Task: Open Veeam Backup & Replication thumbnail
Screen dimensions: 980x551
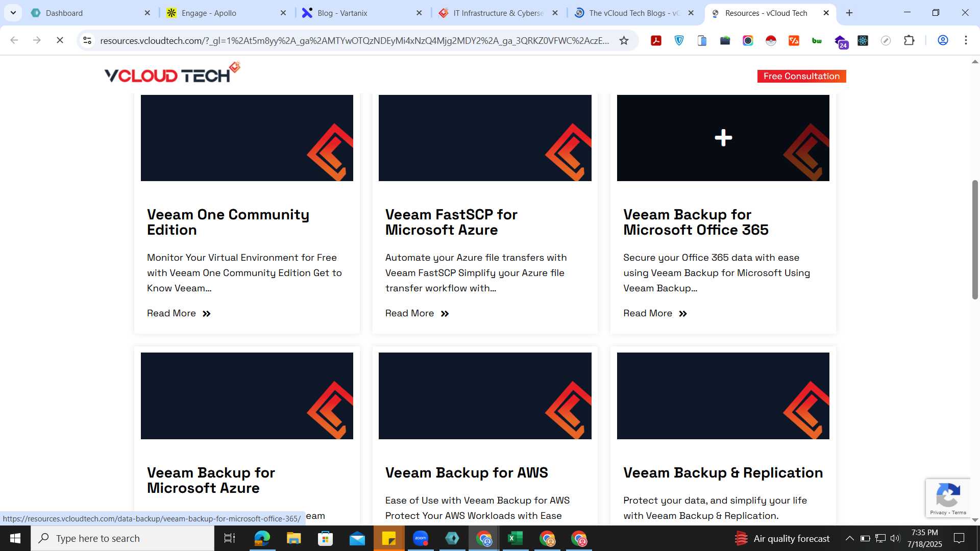Action: 723,396
